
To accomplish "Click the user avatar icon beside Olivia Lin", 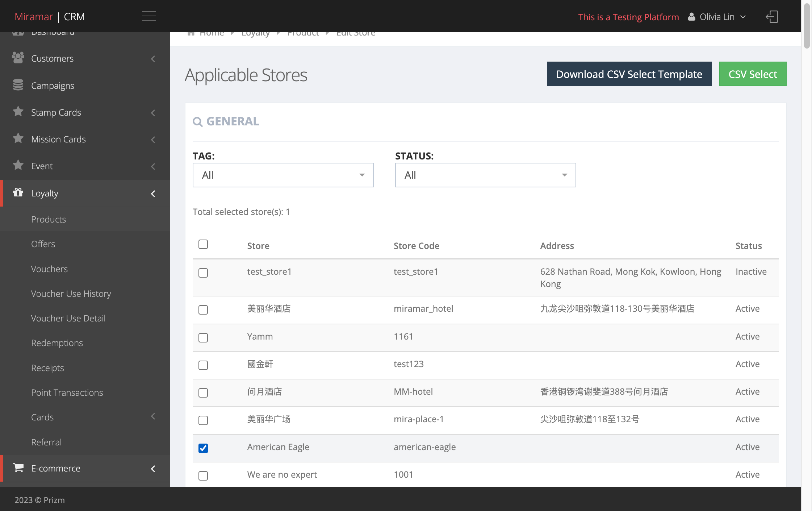I will [x=691, y=17].
